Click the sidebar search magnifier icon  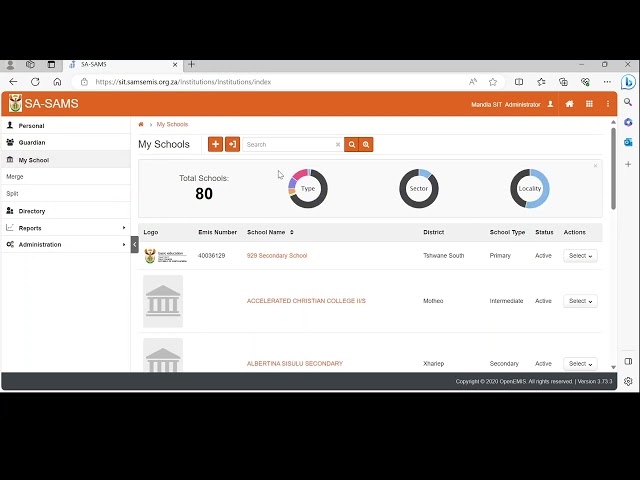(x=628, y=102)
